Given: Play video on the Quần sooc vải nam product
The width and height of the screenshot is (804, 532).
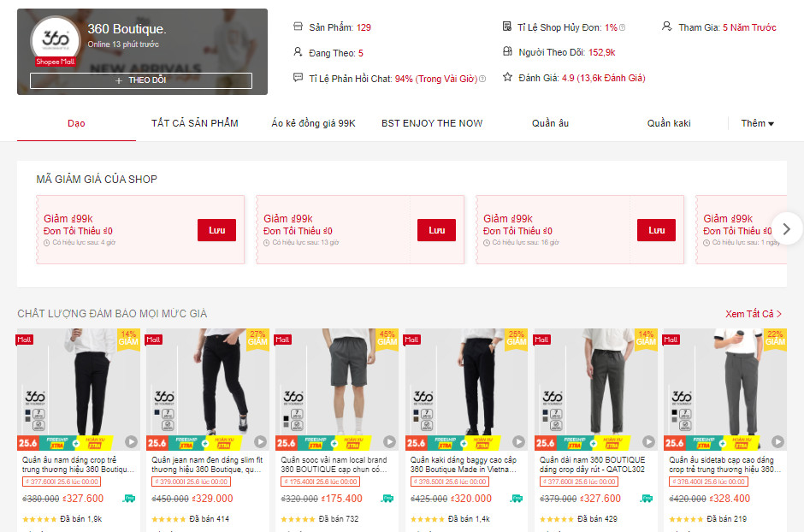Looking at the screenshot, I should (x=390, y=442).
